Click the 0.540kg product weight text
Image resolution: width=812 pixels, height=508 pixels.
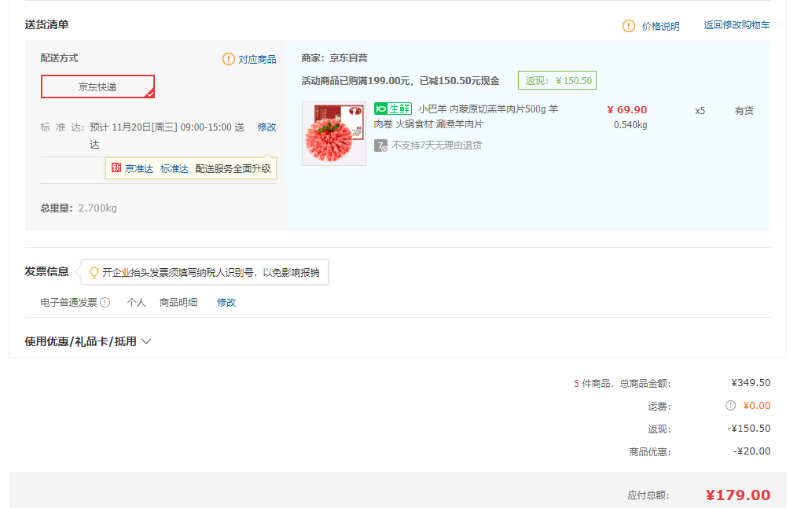[x=630, y=125]
